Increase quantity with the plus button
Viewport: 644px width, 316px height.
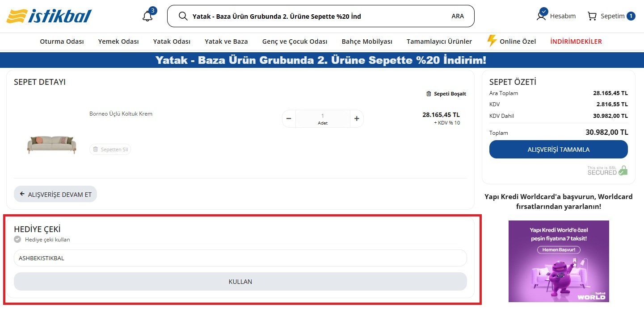(357, 119)
